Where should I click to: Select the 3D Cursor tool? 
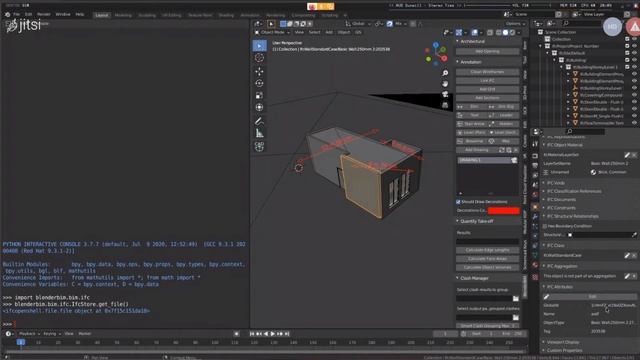[259, 58]
